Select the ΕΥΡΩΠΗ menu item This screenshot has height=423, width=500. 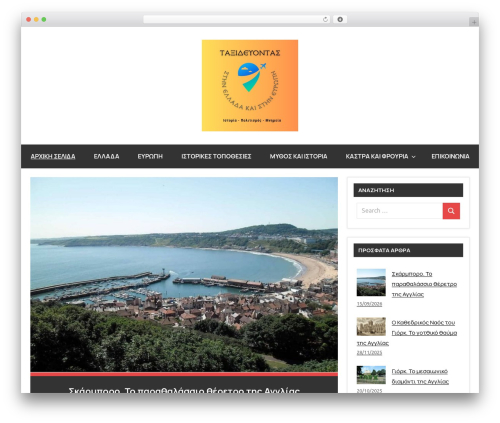pyautogui.click(x=150, y=156)
